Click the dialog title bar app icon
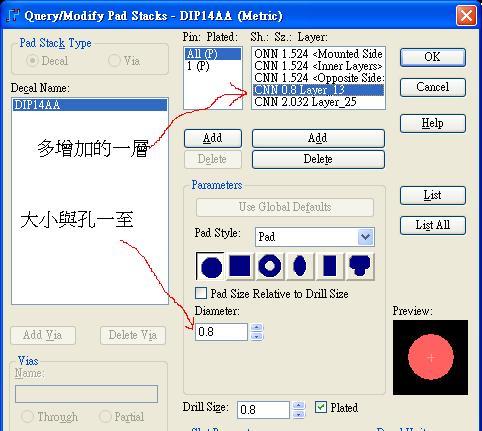The height and width of the screenshot is (431, 482). 13,15
